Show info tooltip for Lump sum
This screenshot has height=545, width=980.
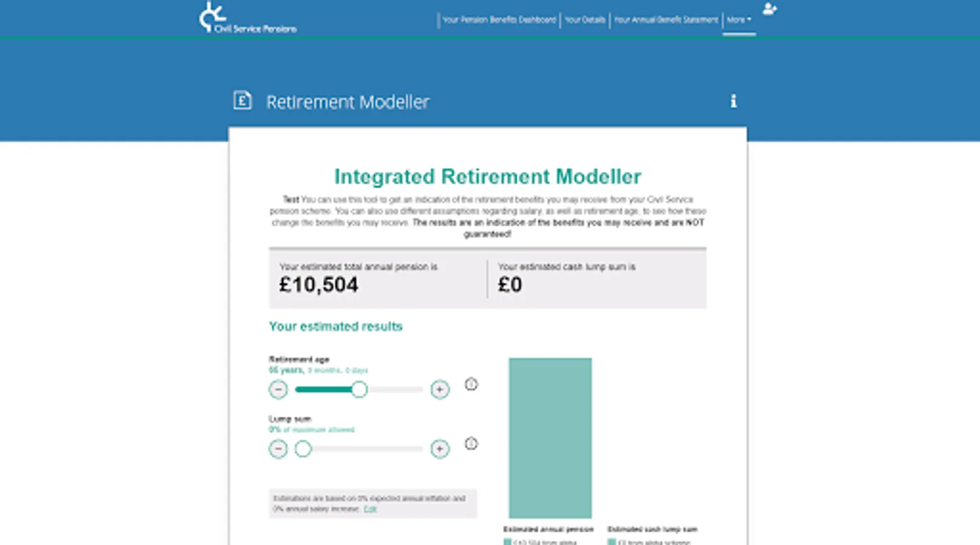471,443
